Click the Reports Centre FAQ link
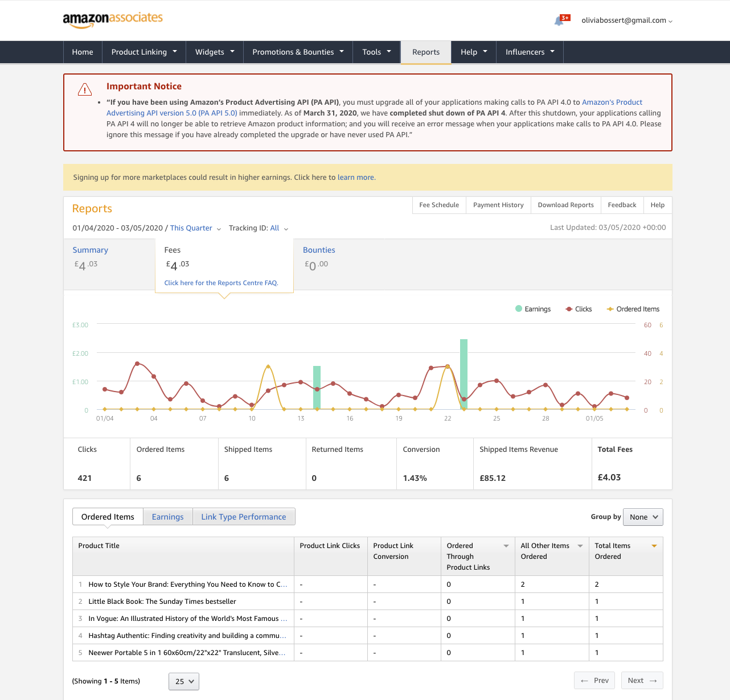730x700 pixels. [221, 283]
